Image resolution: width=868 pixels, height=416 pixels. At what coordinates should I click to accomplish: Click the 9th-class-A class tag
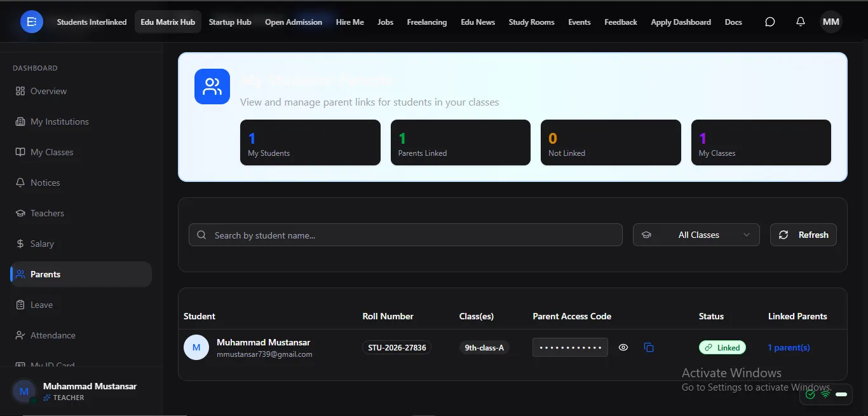point(484,347)
